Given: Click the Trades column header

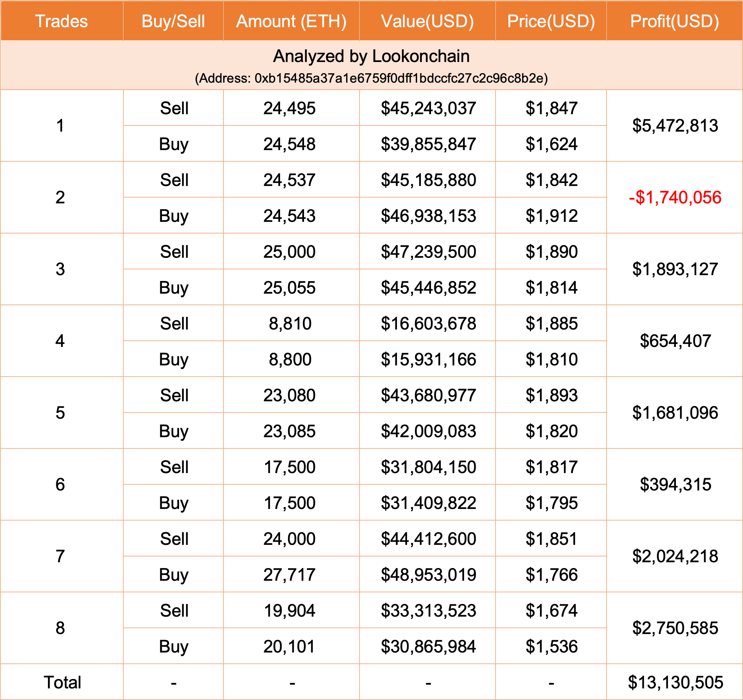Looking at the screenshot, I should tap(61, 21).
